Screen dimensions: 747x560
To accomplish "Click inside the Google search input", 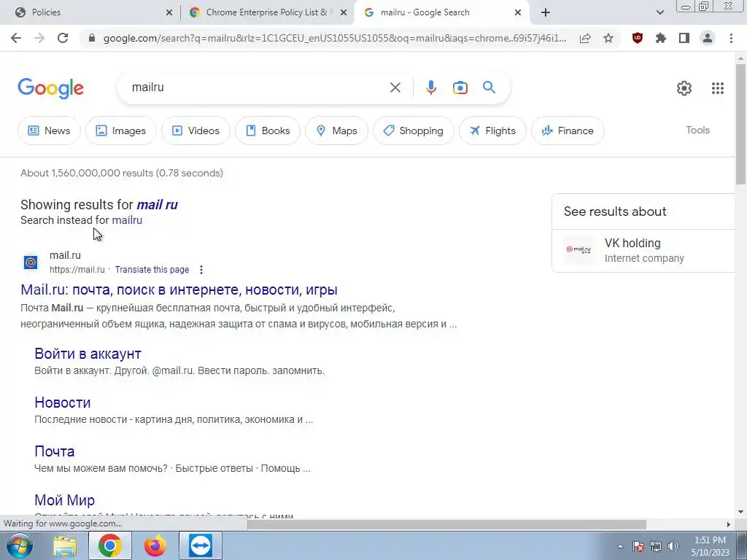I will tap(258, 87).
